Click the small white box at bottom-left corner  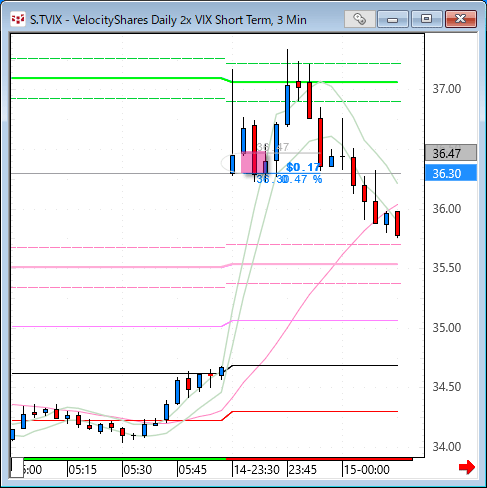[x=17, y=467]
